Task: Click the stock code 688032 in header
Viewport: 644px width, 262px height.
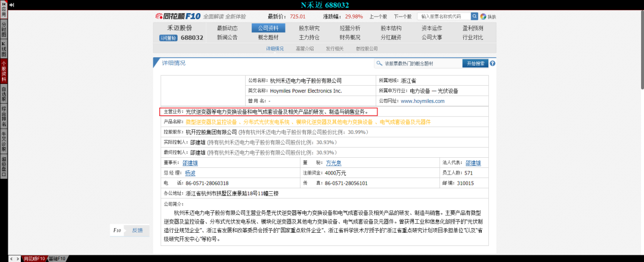Action: 192,38
